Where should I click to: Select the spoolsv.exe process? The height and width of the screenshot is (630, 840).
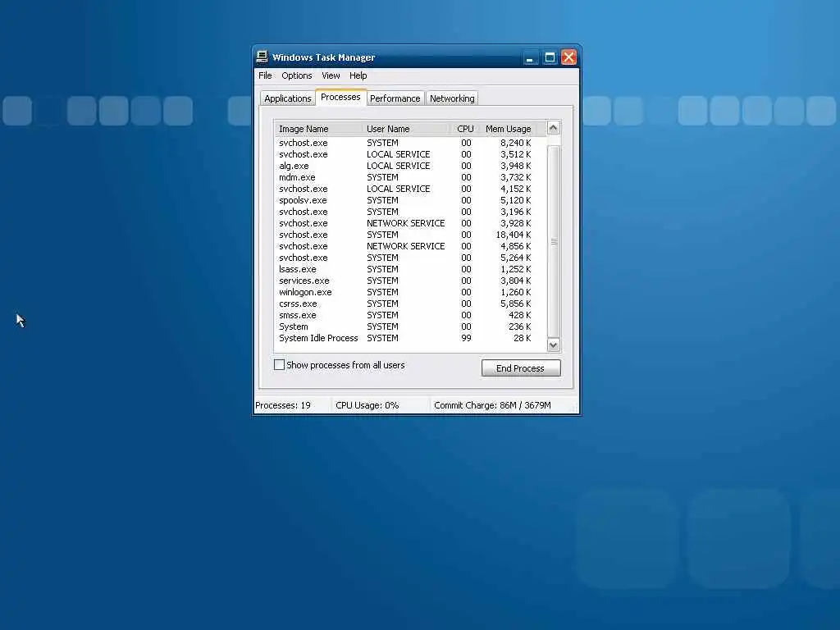[405, 200]
